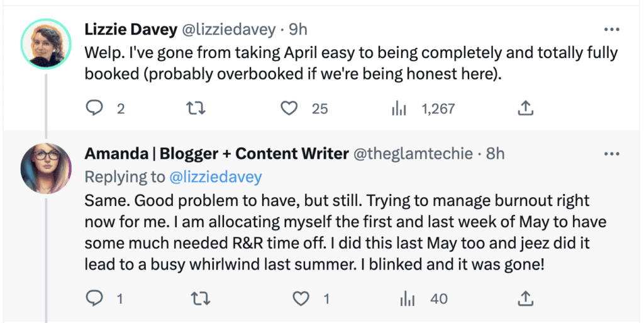
Task: Retweet Amanda's reply
Action: 200,298
